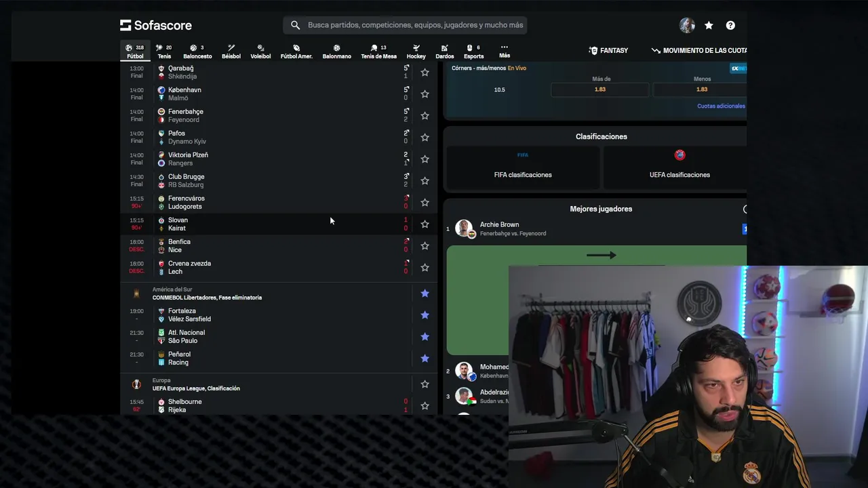Select Más de 1.83 corners odds

tap(600, 89)
